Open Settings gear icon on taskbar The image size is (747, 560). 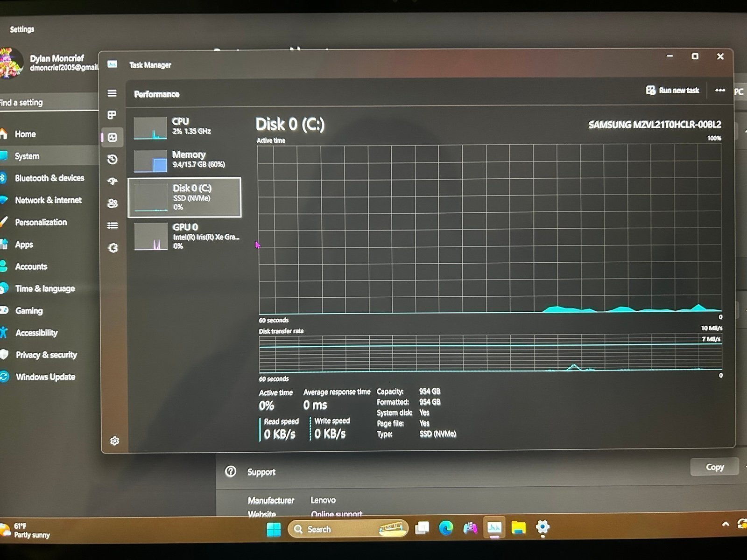542,527
